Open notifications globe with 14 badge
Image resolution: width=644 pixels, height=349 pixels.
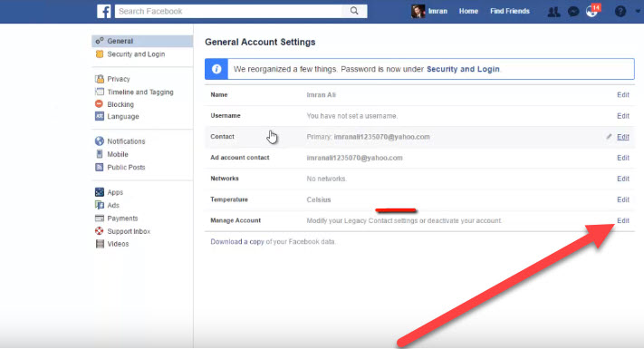point(592,11)
